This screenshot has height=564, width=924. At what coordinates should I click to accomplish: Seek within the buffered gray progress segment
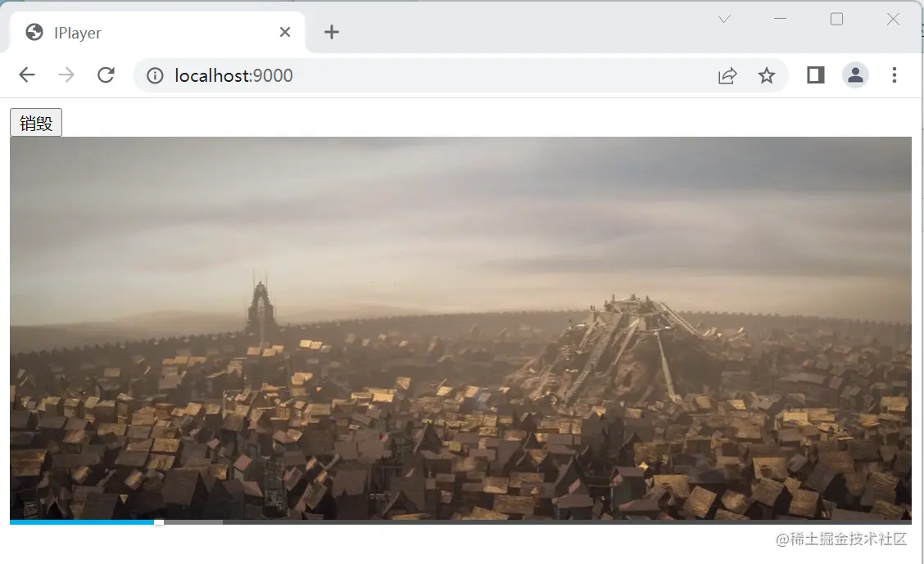(x=193, y=522)
